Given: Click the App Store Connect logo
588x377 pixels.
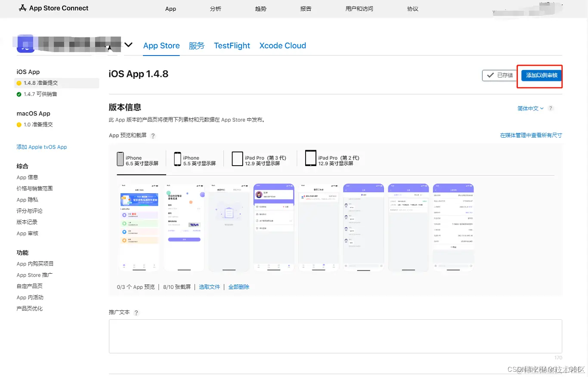Looking at the screenshot, I should [x=54, y=8].
